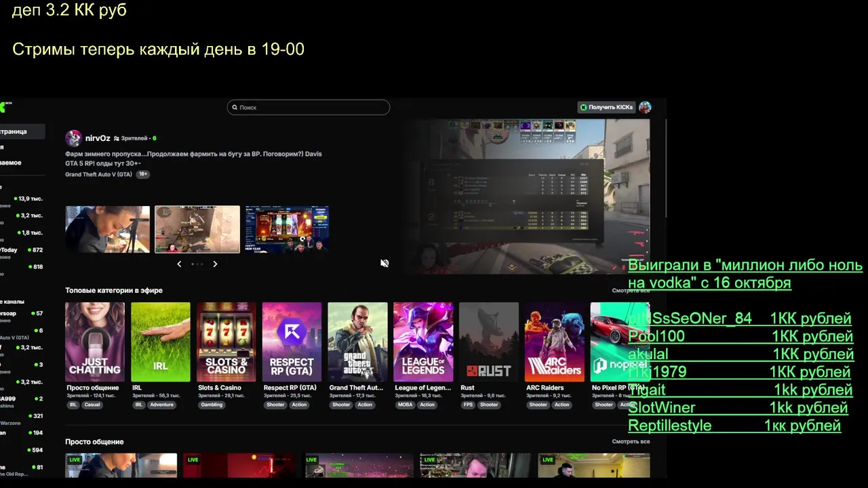The image size is (868, 488).
Task: Open the home page sidebar tab ending in страница
Action: pos(22,131)
